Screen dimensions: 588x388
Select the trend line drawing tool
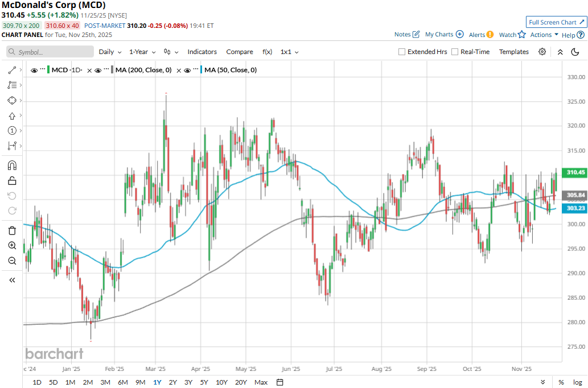(x=12, y=70)
